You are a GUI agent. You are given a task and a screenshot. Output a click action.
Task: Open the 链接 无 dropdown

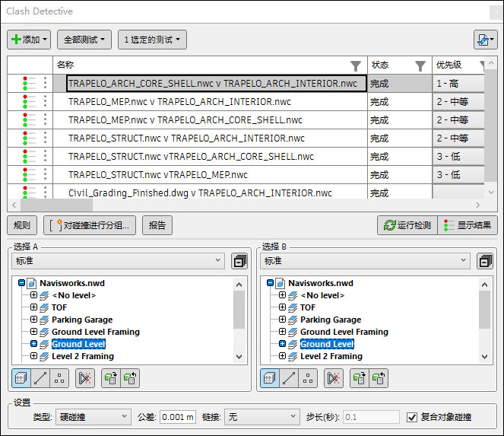tap(262, 417)
